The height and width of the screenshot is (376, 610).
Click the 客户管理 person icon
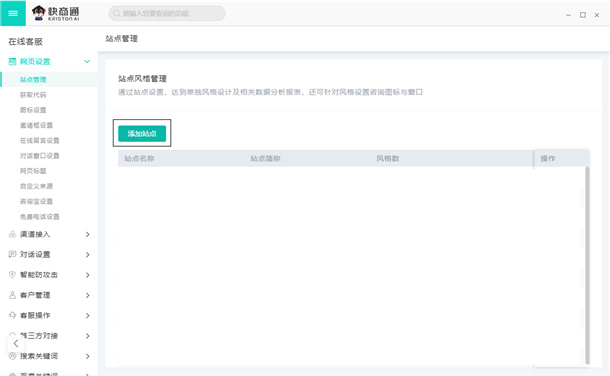12,295
